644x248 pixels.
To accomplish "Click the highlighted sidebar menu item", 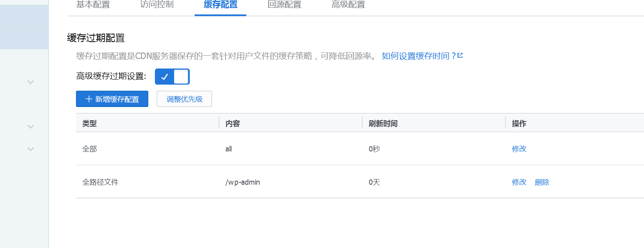I will pyautogui.click(x=24, y=27).
